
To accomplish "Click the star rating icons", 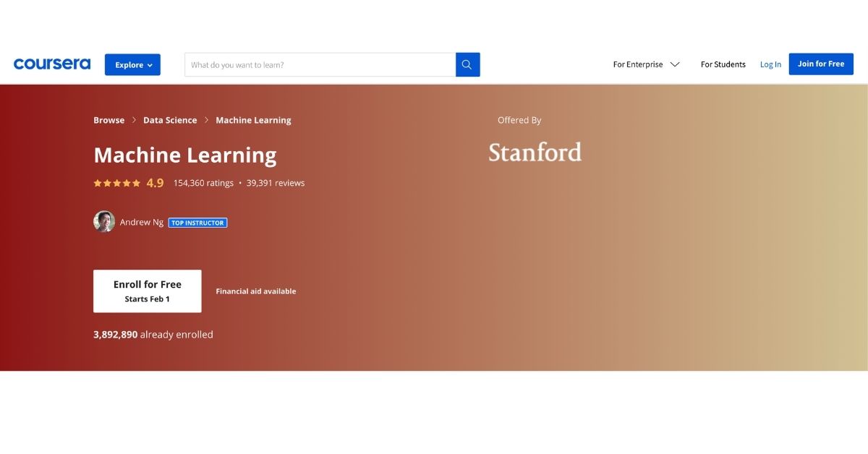I will [x=117, y=183].
